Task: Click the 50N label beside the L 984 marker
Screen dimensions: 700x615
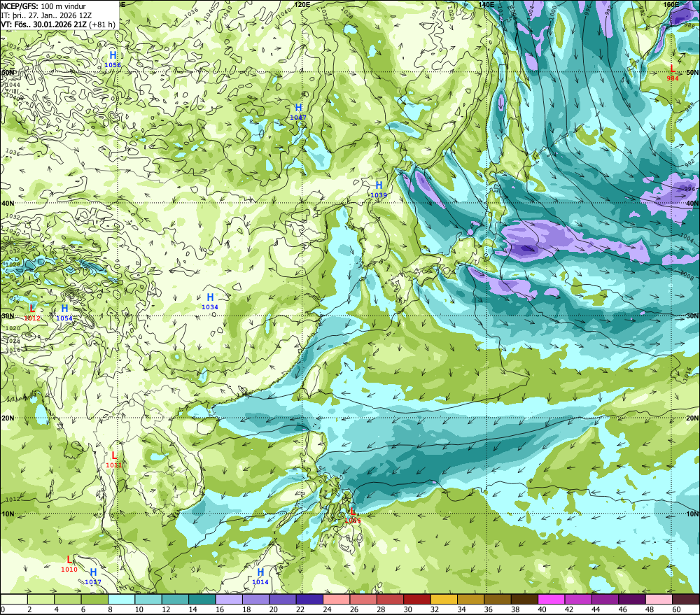Action: (692, 72)
